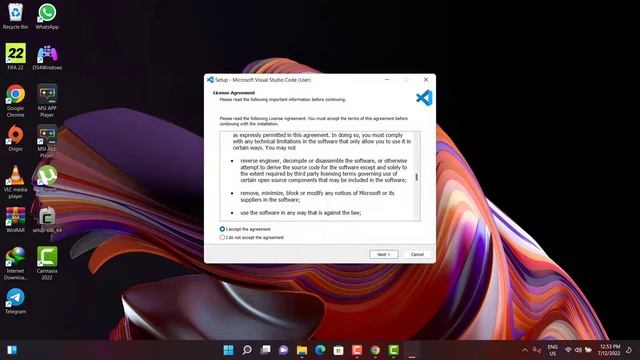640x360 pixels.
Task: Select the Internet Download Manager desktop icon
Action: [x=15, y=263]
